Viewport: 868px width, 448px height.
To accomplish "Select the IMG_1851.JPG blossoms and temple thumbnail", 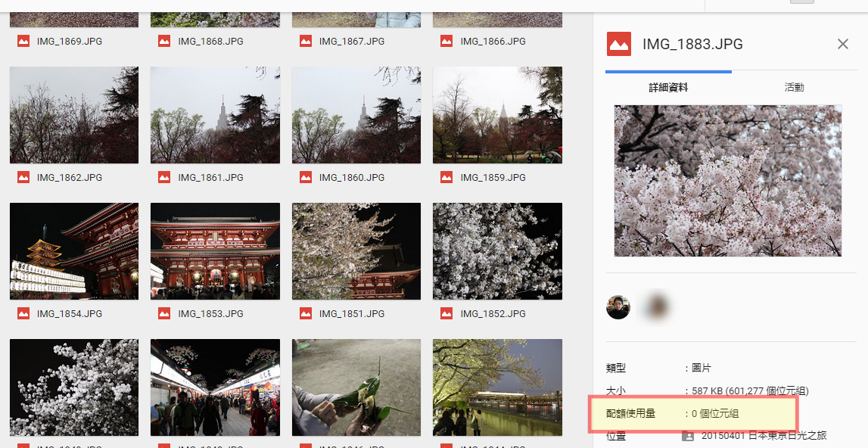I will [356, 251].
